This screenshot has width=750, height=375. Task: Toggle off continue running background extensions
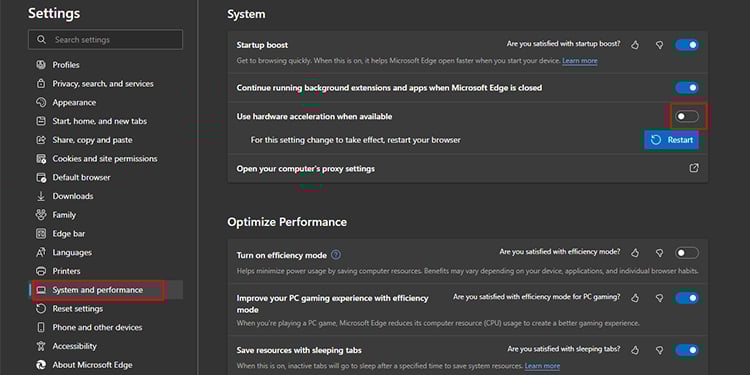point(687,88)
